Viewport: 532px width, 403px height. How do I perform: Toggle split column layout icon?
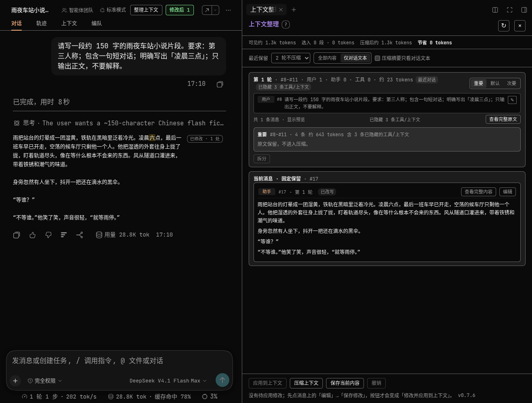pyautogui.click(x=495, y=10)
